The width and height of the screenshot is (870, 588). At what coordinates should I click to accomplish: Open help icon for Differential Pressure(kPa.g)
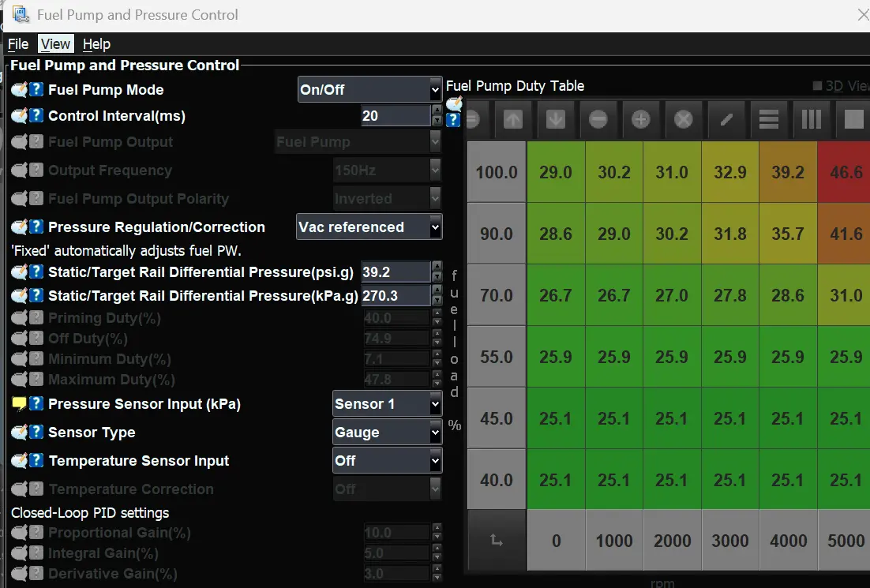click(x=36, y=296)
